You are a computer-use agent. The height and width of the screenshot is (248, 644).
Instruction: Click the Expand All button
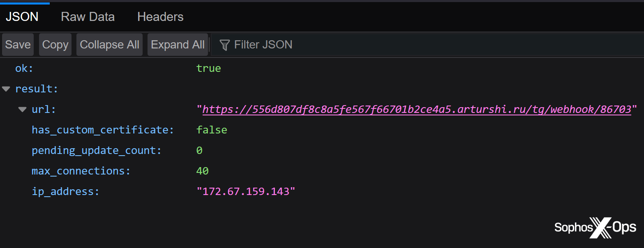tap(178, 45)
